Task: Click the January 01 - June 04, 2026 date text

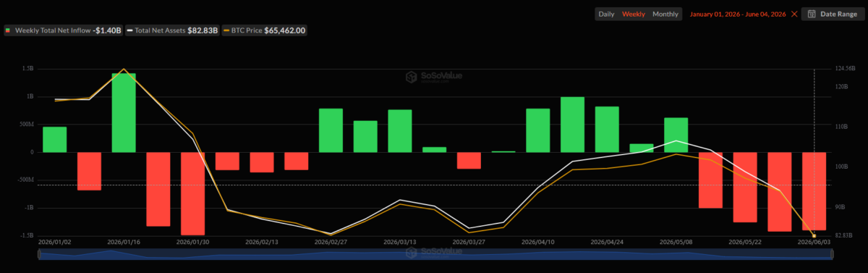Action: pos(738,14)
